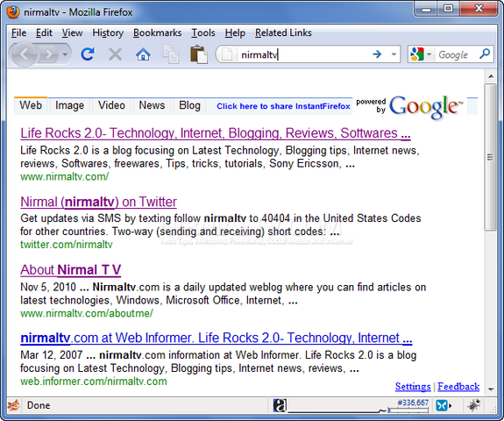Click the scroll down arrow of the scrollbar

[491, 389]
